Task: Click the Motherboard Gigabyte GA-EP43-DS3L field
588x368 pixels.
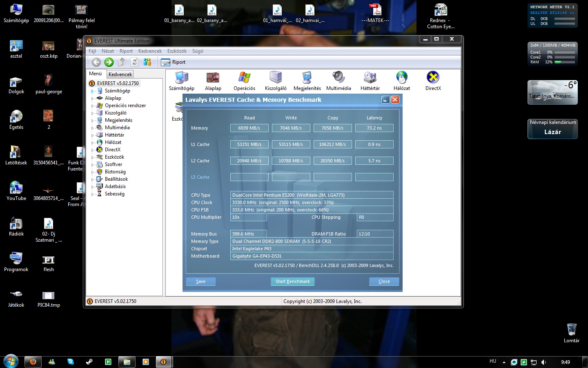Action: [x=312, y=256]
